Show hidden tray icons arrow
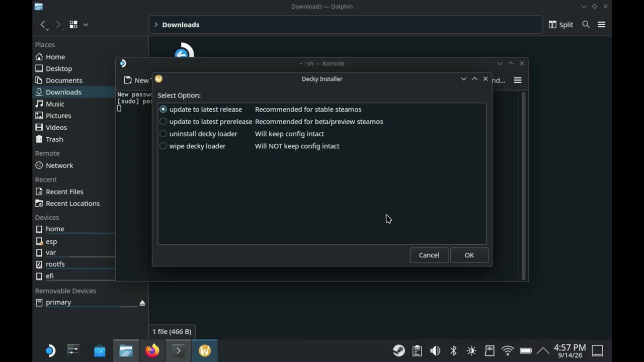 [543, 350]
